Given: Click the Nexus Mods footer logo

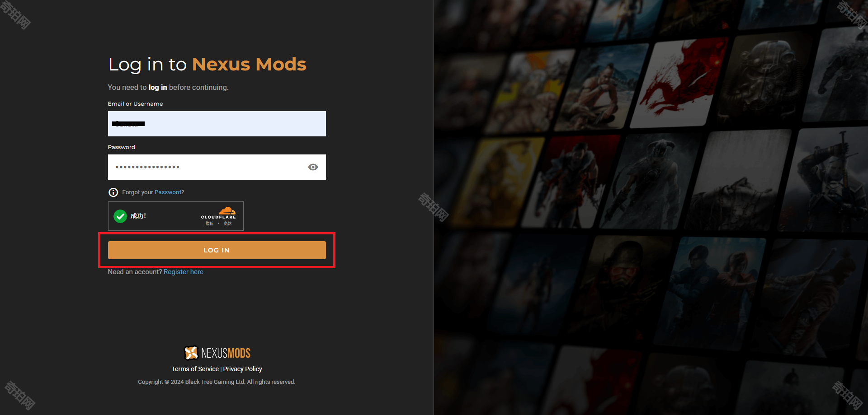Looking at the screenshot, I should click(x=191, y=353).
